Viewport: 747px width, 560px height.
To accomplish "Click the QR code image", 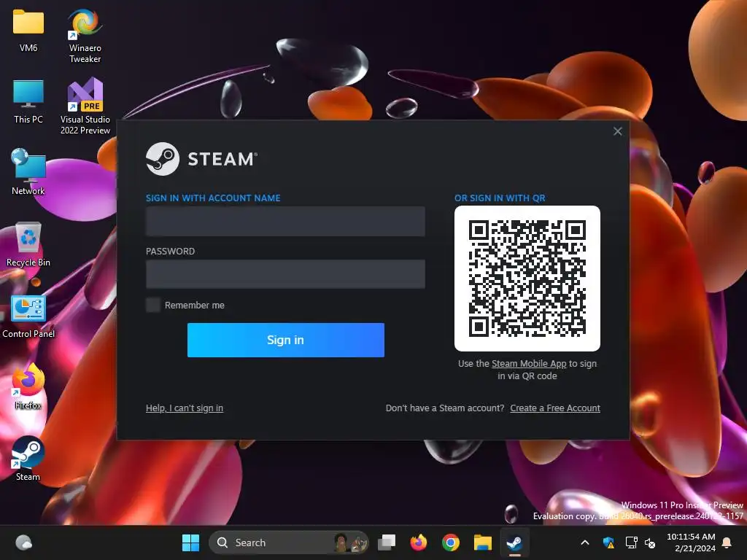I will (527, 279).
